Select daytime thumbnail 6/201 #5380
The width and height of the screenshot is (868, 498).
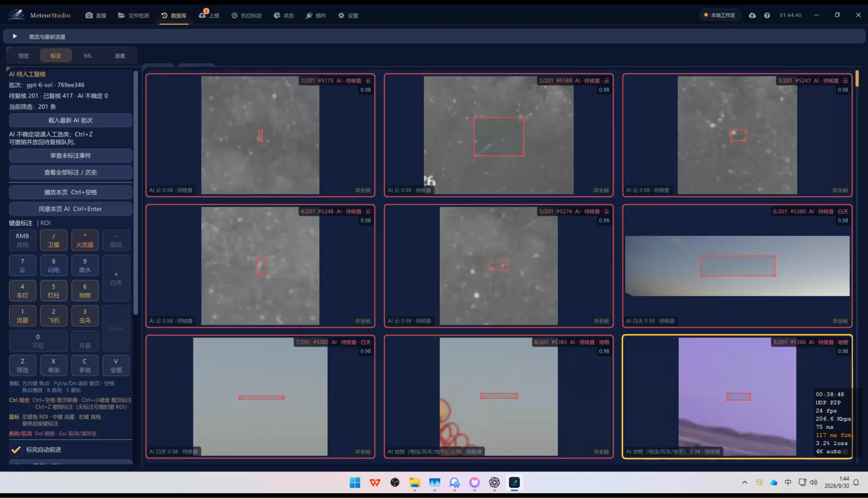737,266
